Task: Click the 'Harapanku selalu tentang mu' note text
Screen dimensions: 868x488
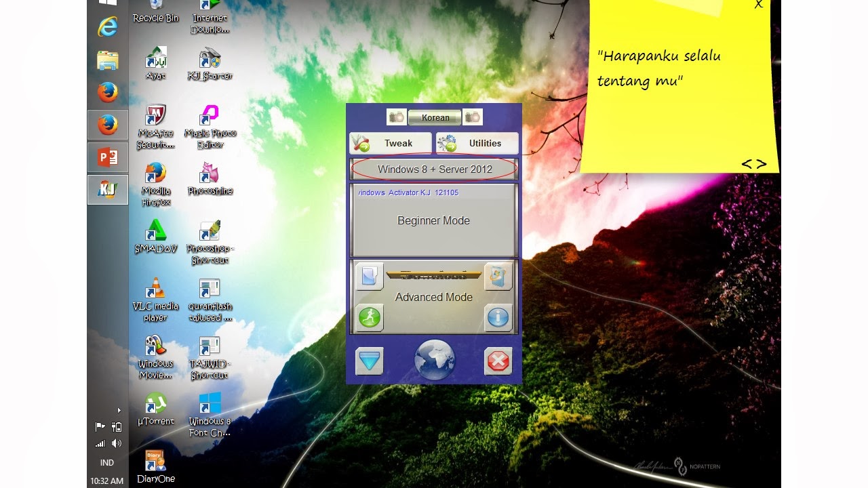Action: pos(658,68)
